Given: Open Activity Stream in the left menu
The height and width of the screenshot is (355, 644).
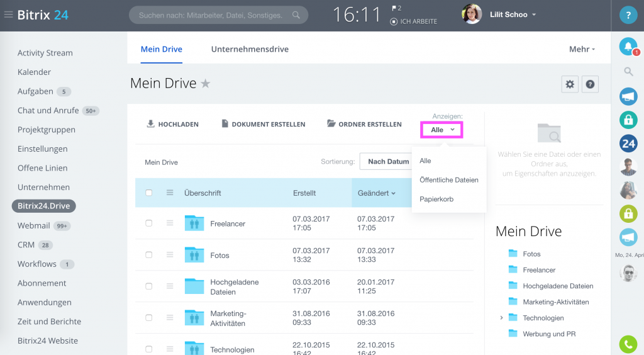Looking at the screenshot, I should 45,53.
